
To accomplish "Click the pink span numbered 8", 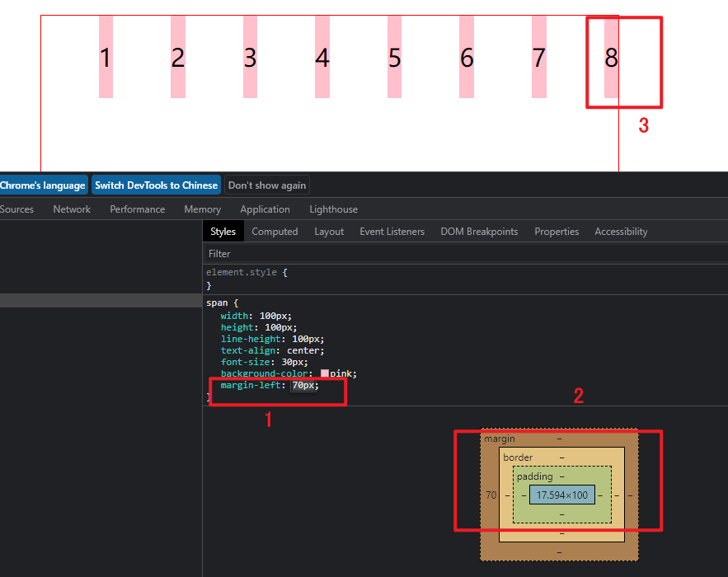I will click(x=611, y=57).
